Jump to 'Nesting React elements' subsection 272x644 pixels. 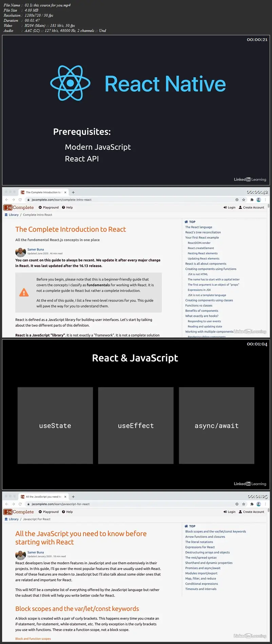click(x=202, y=254)
